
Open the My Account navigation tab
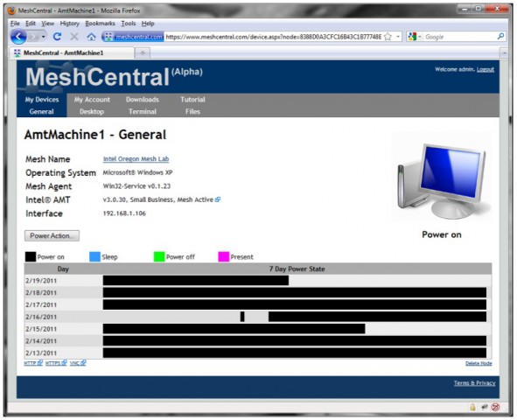(x=92, y=100)
